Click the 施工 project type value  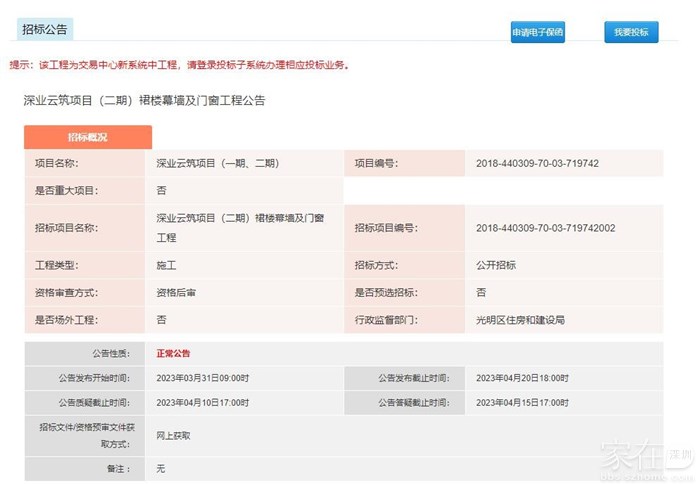(x=166, y=265)
